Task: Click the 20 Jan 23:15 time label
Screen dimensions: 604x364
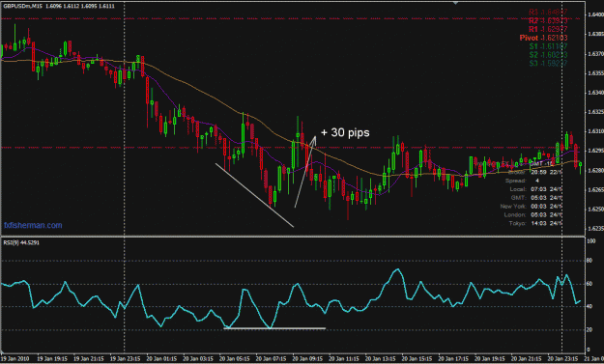Action: 563,358
